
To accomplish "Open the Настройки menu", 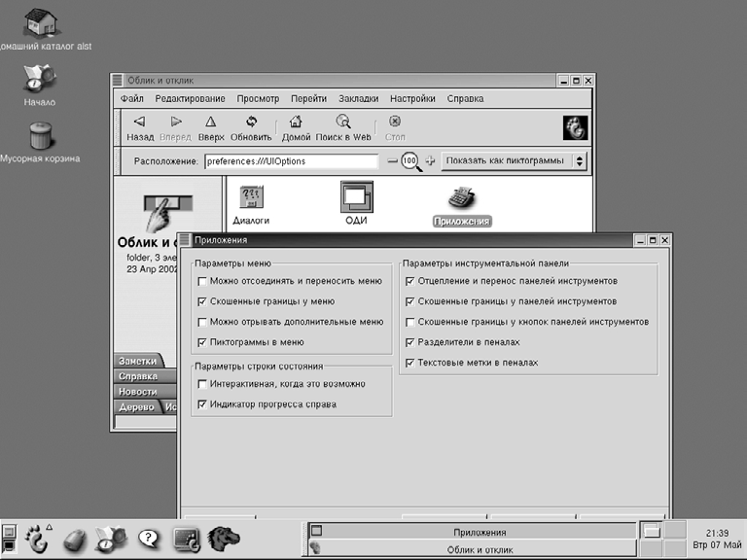I will point(412,98).
